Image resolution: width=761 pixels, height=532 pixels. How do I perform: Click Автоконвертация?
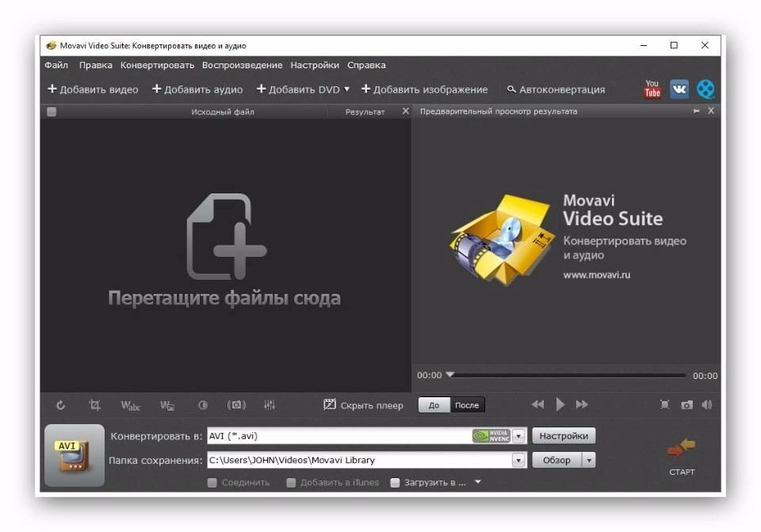click(x=556, y=90)
